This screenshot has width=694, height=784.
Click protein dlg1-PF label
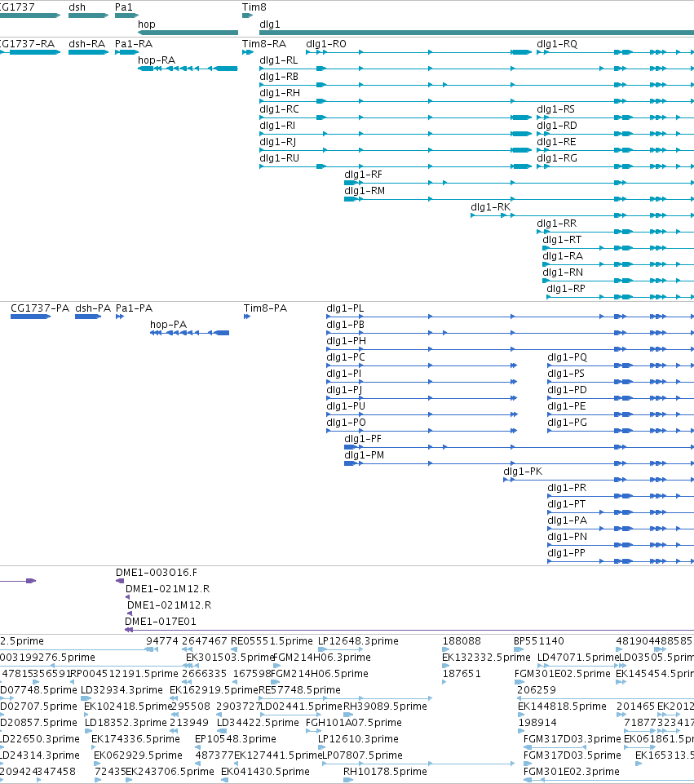(363, 439)
